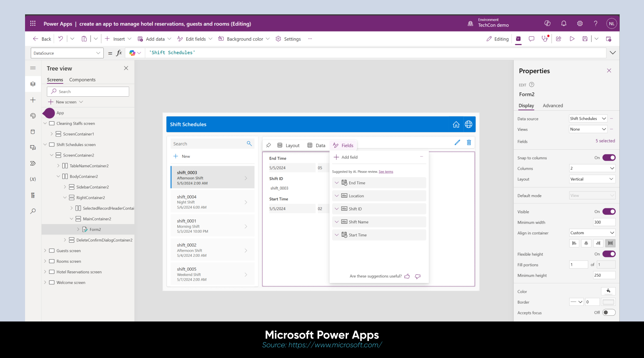This screenshot has height=358, width=644.
Task: Click the Back button
Action: point(42,39)
